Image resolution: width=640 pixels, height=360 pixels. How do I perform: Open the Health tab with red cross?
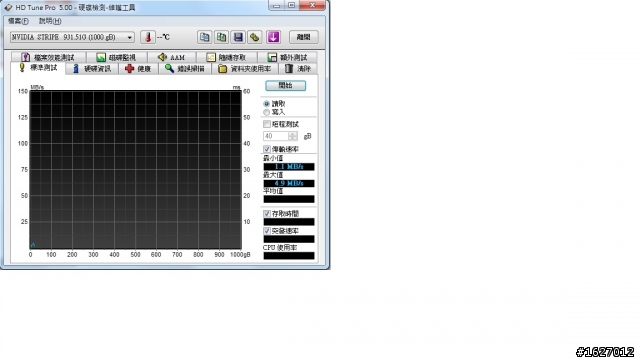tap(138, 69)
